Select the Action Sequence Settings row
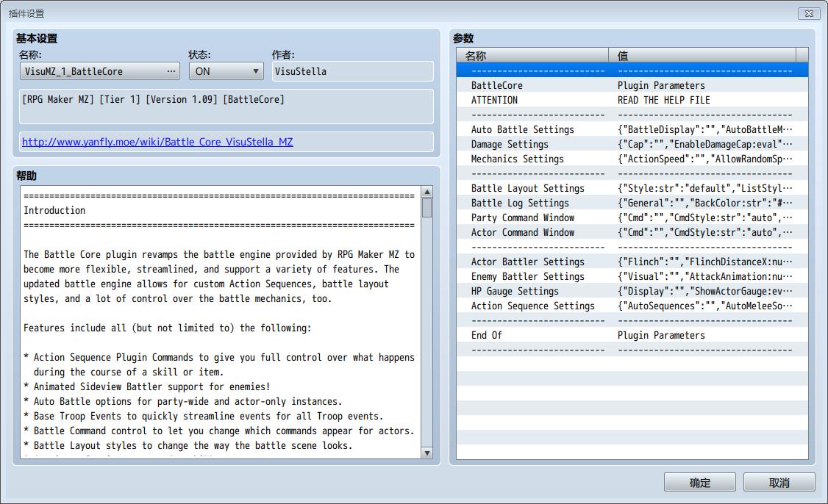This screenshot has height=504, width=828. 632,306
